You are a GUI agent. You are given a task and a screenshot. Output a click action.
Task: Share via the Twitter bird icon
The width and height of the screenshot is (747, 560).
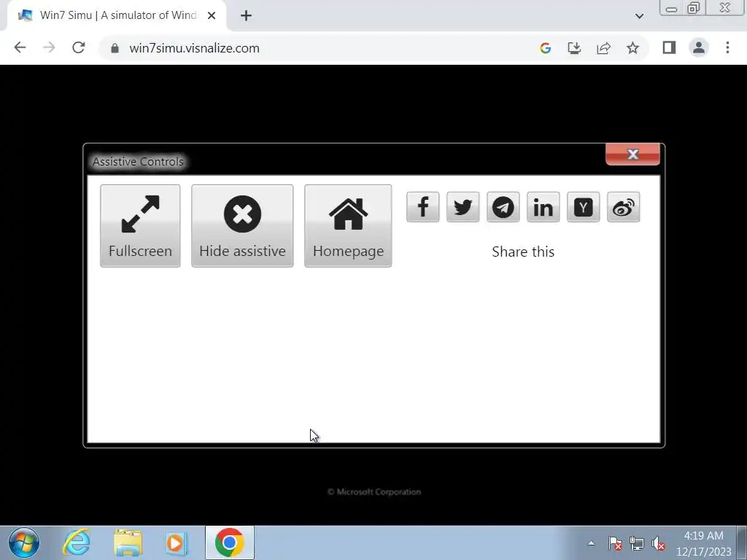pyautogui.click(x=462, y=207)
